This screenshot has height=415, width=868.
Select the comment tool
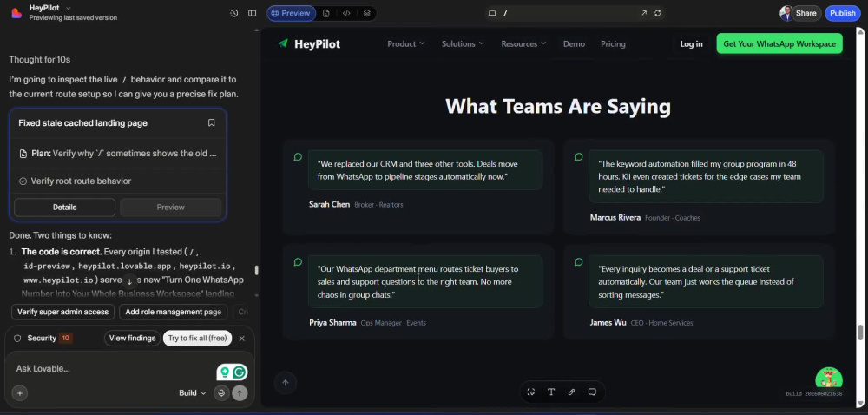592,392
